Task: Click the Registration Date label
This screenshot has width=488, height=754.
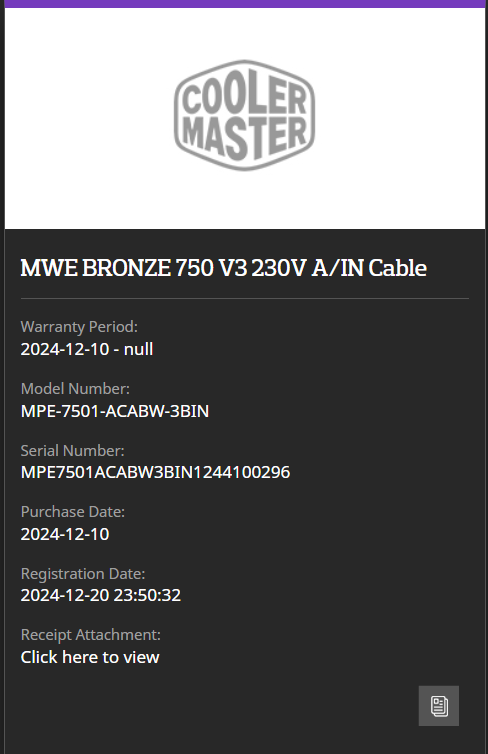Action: [x=83, y=574]
